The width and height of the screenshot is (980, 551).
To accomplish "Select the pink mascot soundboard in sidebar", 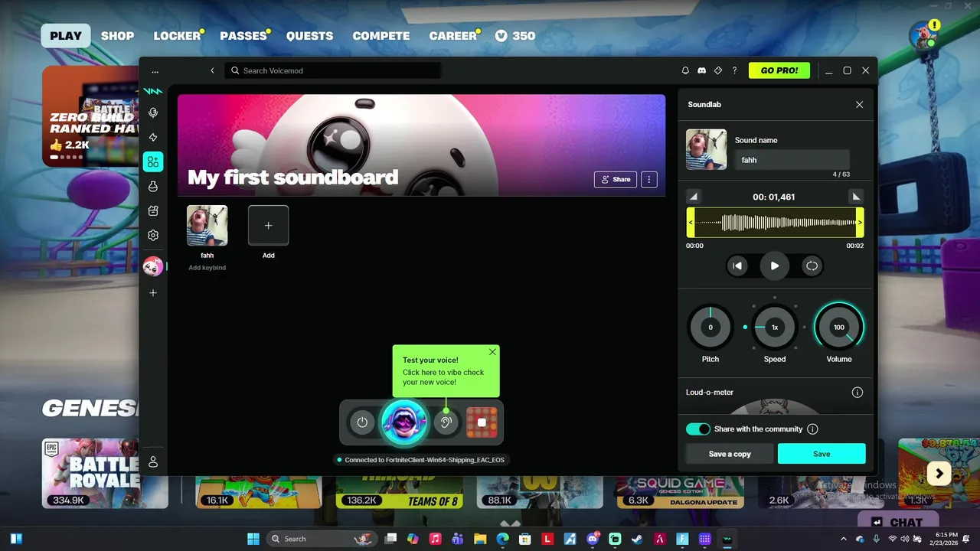I will pyautogui.click(x=153, y=266).
